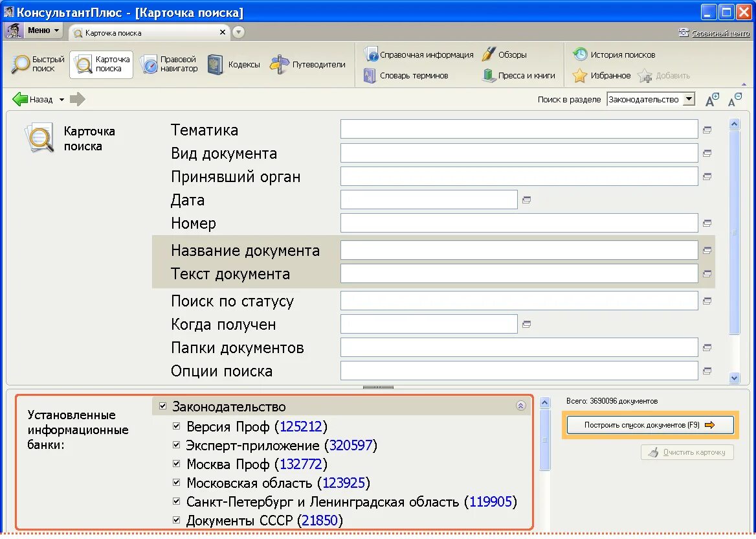Click the Когда получен input field
Viewport: 756px width, 539px height.
(x=429, y=324)
